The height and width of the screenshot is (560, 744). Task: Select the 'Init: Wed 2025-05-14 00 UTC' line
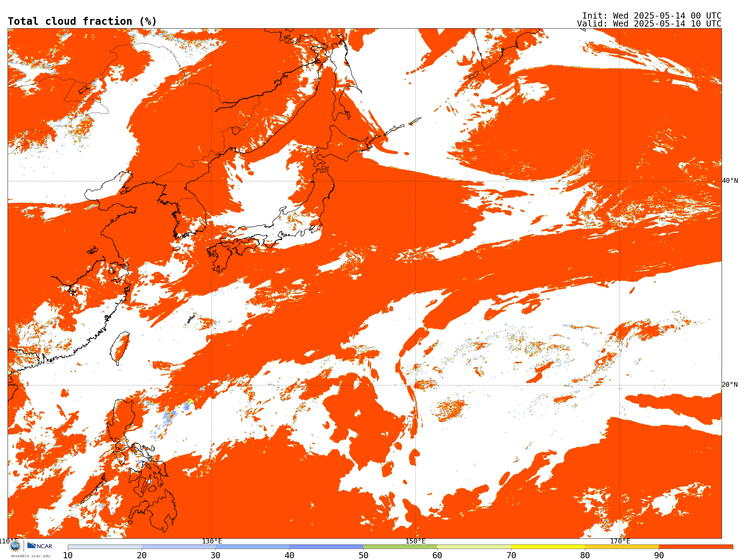[652, 16]
